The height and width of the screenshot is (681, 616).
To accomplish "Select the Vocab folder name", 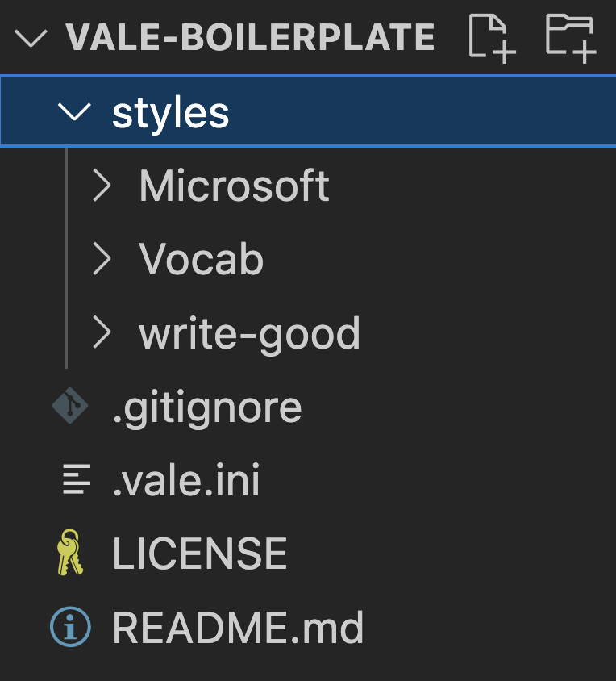I will pos(201,259).
